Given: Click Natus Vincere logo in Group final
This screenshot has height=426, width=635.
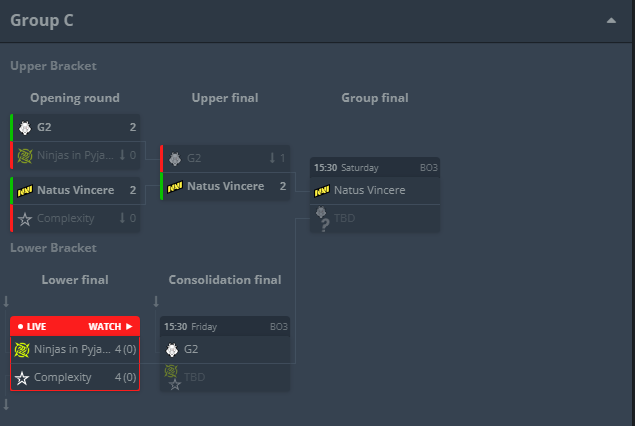Looking at the screenshot, I should pos(322,191).
